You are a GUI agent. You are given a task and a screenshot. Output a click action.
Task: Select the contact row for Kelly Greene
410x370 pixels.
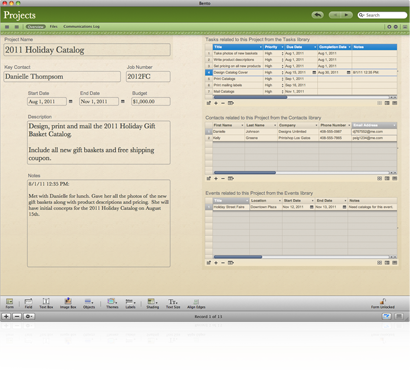(301, 138)
